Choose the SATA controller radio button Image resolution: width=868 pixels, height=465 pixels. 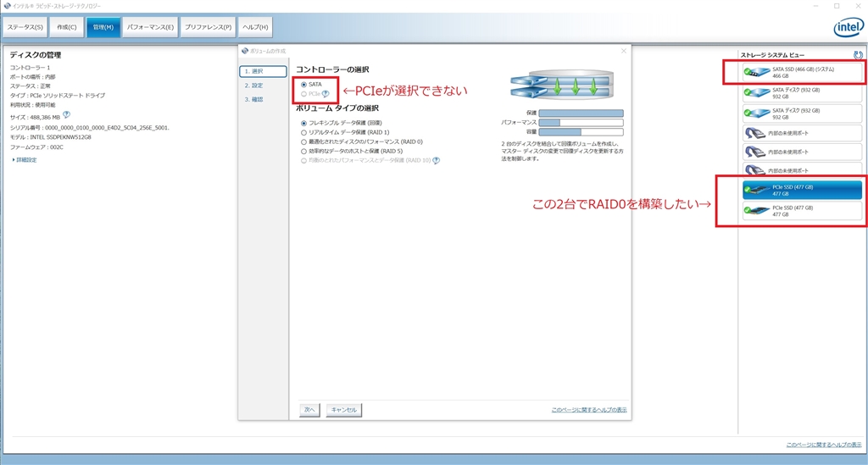click(304, 85)
